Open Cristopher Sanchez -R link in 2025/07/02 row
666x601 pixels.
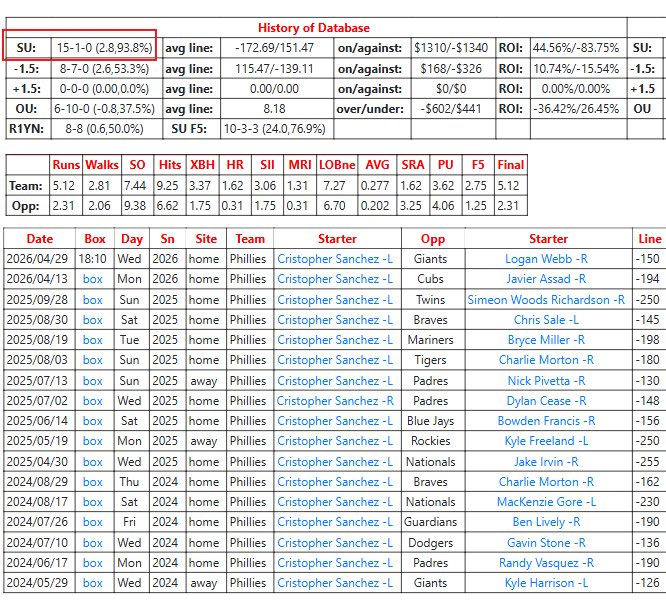[x=335, y=401]
